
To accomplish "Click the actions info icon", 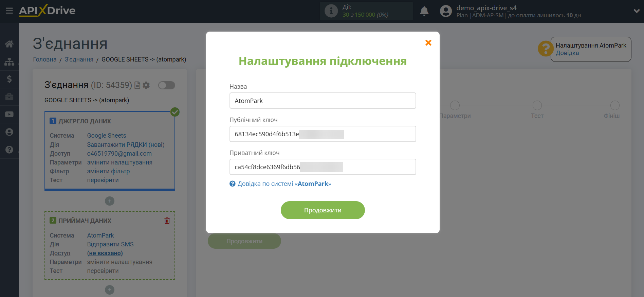I will click(331, 11).
